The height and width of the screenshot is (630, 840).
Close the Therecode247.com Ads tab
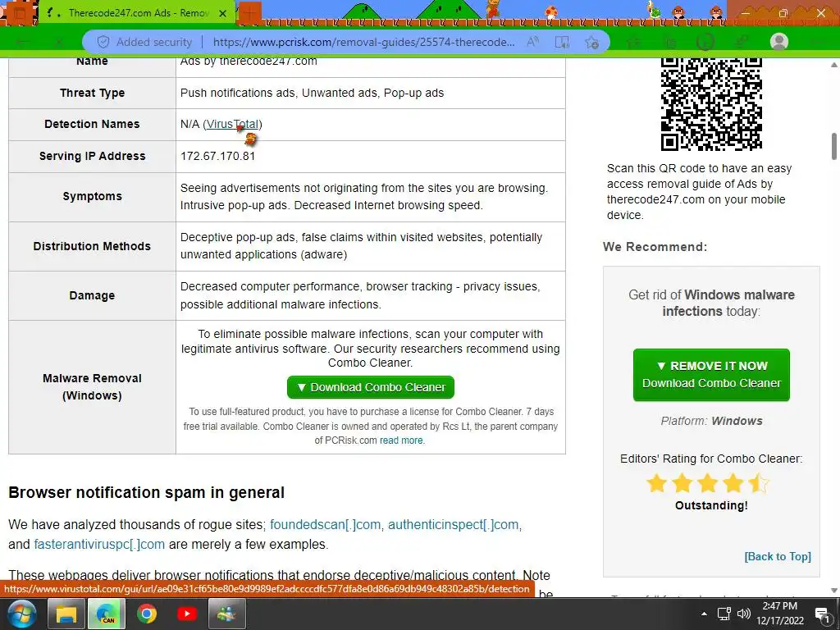pos(223,13)
